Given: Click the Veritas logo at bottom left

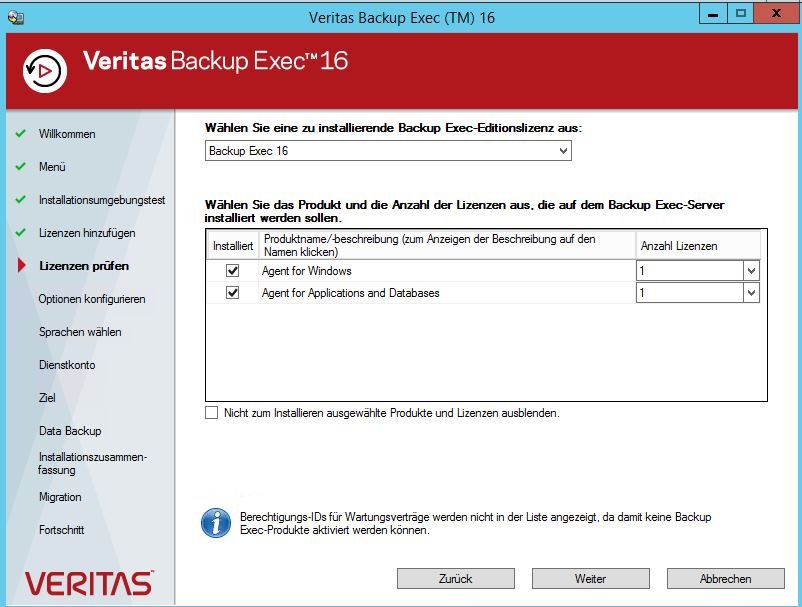Looking at the screenshot, I should click(x=89, y=583).
